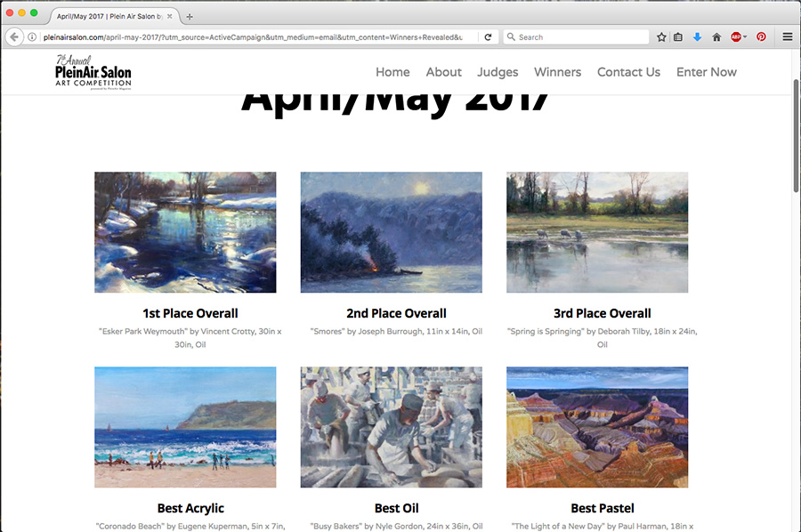View site information icon in address bar

coord(32,36)
